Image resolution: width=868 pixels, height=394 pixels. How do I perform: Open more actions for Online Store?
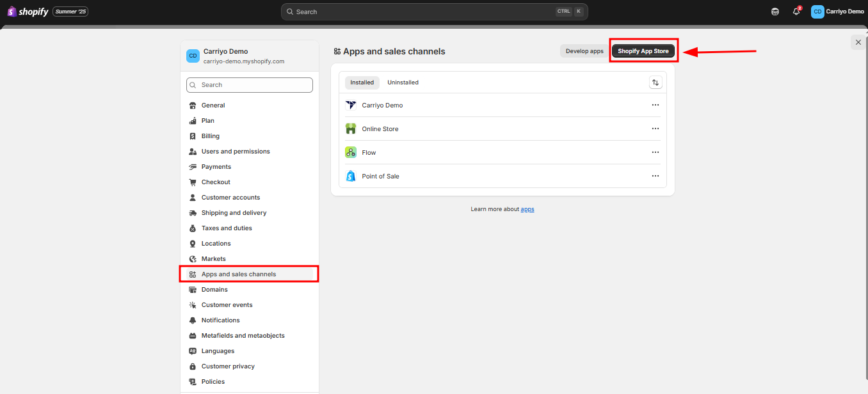(655, 129)
